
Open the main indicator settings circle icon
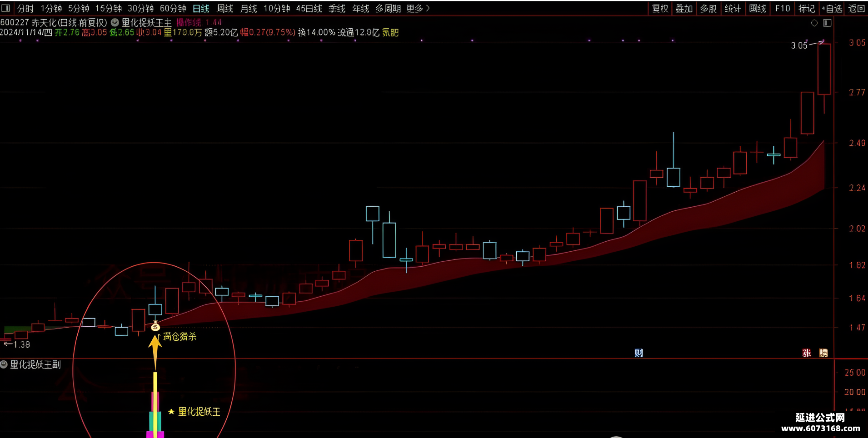click(115, 22)
